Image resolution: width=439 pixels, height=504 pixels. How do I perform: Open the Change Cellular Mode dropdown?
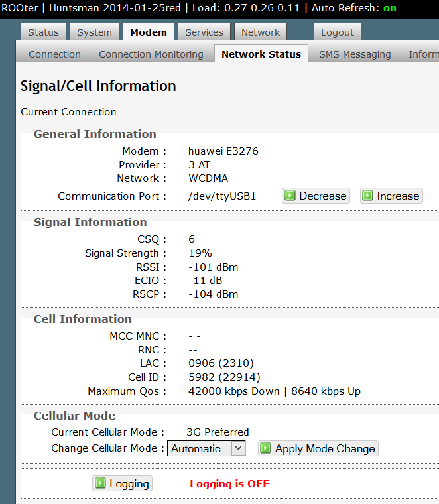206,448
